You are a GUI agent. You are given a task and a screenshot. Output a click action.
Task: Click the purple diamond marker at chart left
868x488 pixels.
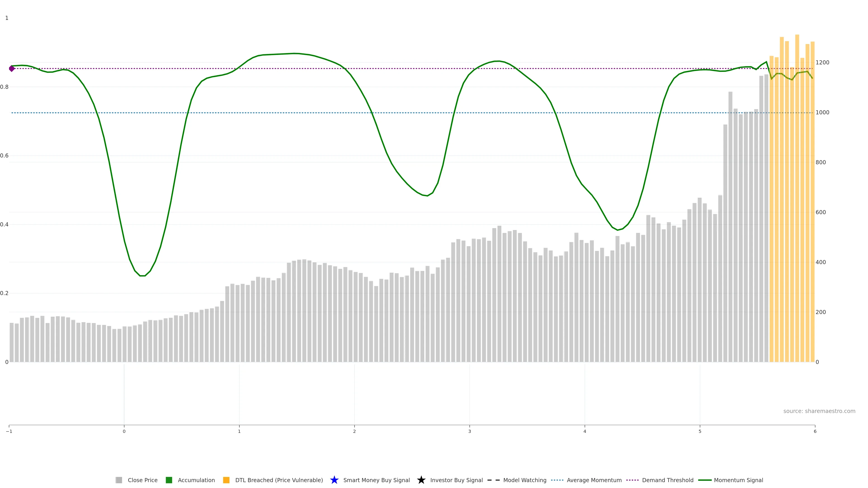pyautogui.click(x=12, y=69)
